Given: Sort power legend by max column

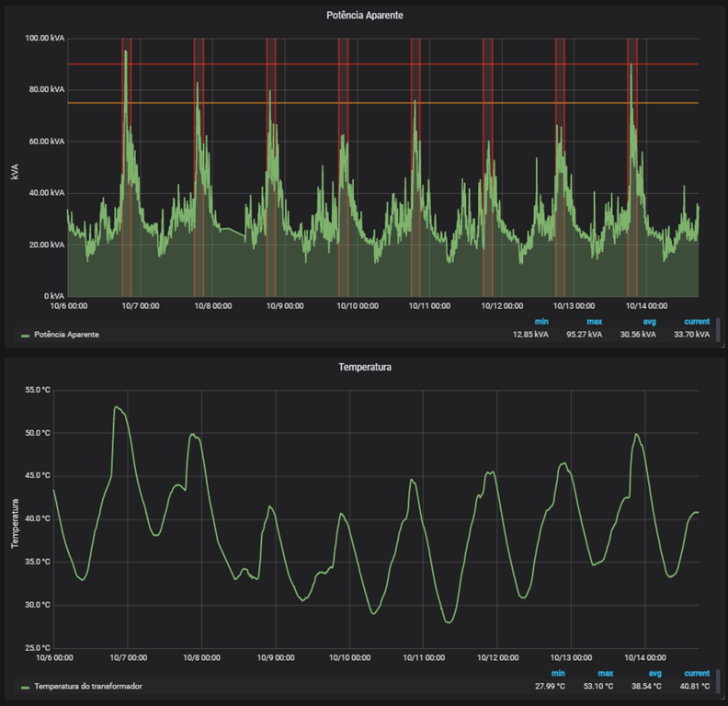Looking at the screenshot, I should click(x=594, y=322).
